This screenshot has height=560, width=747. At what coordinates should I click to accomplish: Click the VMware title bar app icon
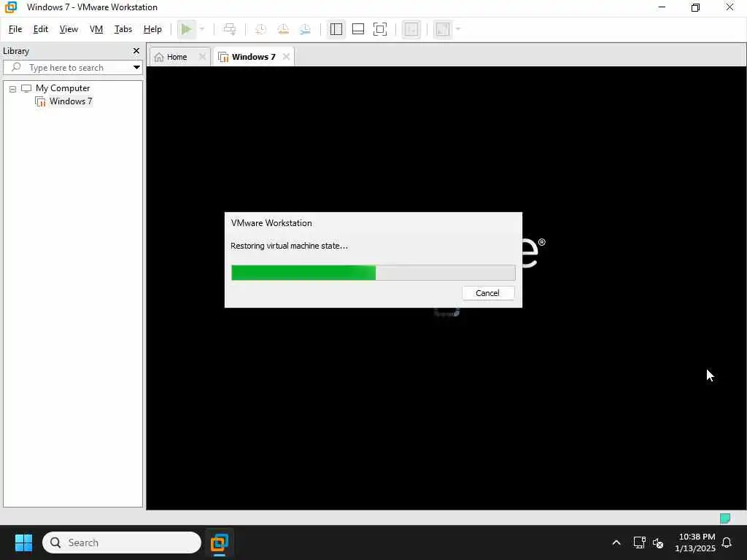tap(10, 7)
